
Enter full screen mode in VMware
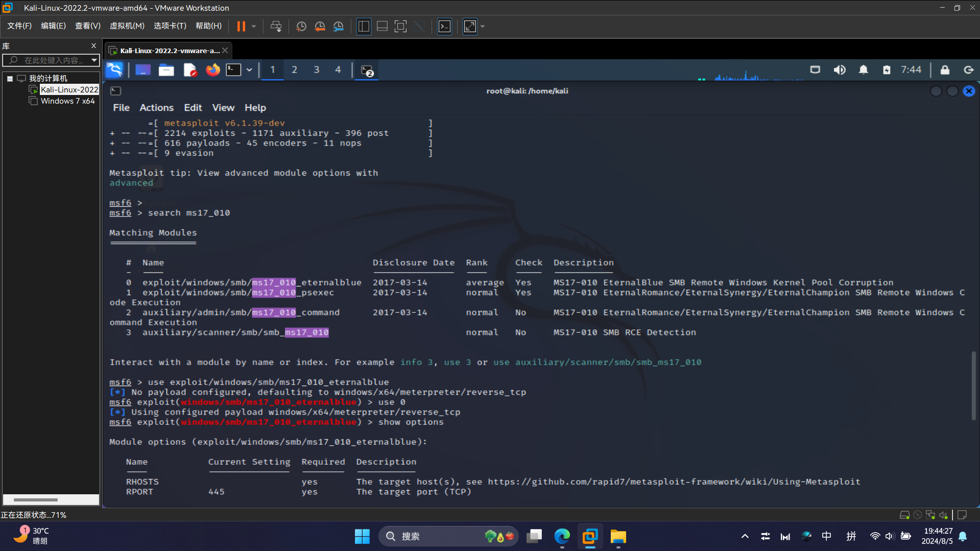pos(401,27)
